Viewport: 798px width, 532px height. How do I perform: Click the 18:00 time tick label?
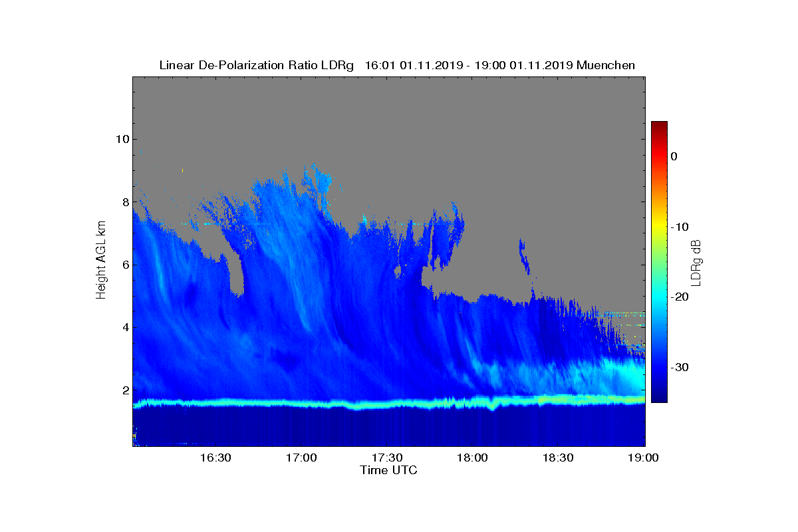[x=473, y=458]
